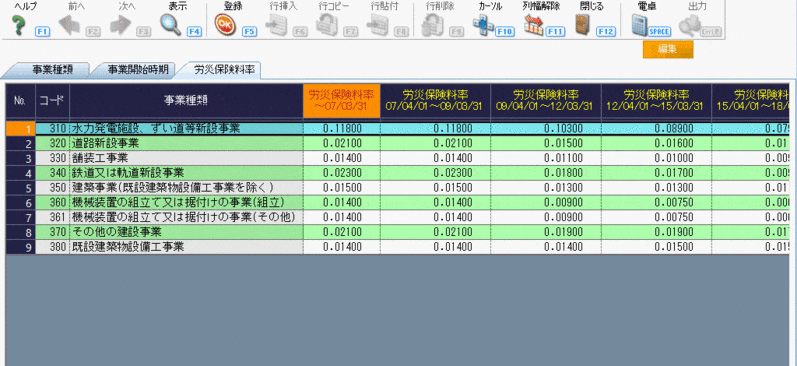
Task: Click the 事業種類 column header
Action: point(186,101)
